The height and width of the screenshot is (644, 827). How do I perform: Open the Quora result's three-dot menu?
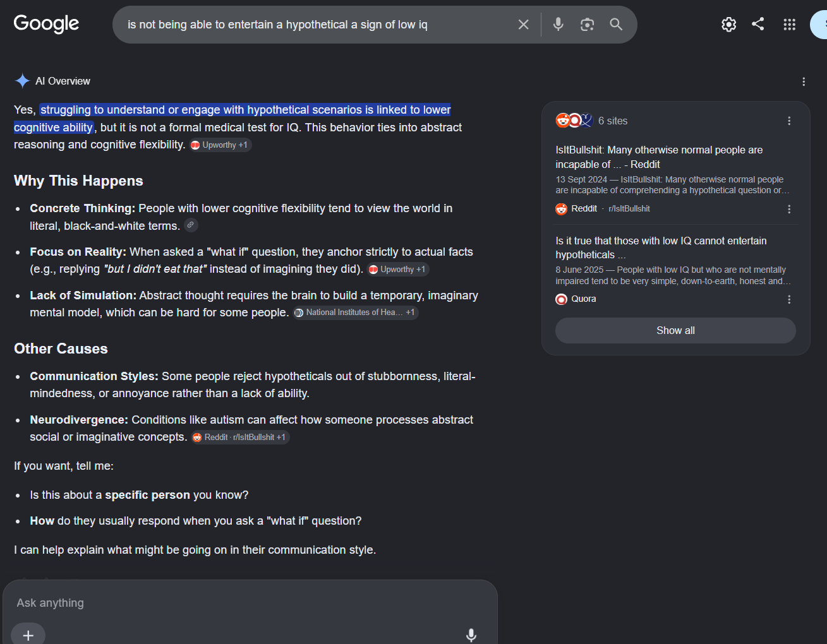click(x=789, y=299)
